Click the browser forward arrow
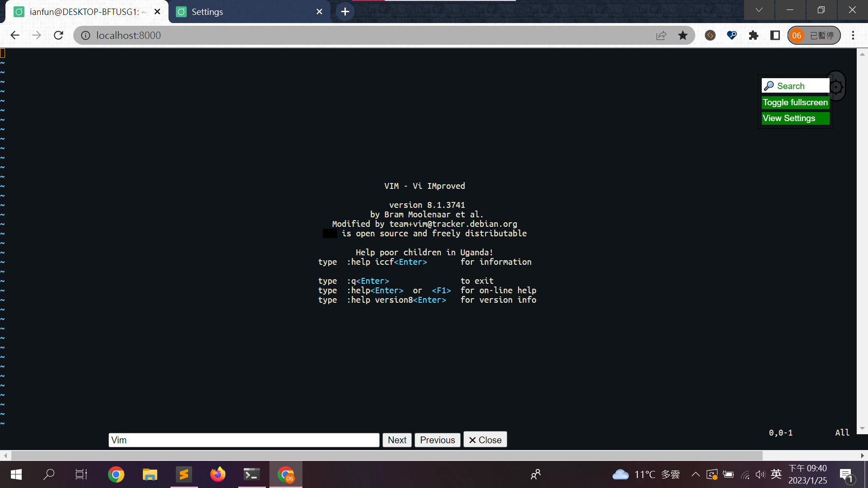The height and width of the screenshot is (488, 868). [x=37, y=35]
